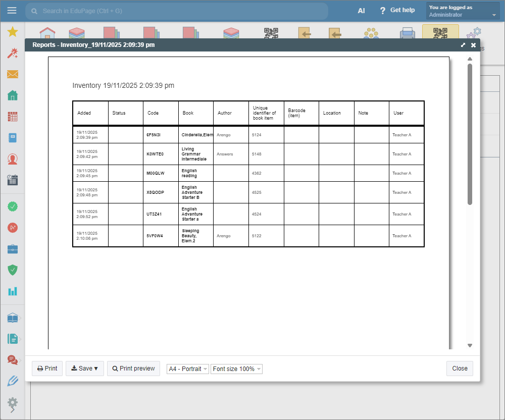Click the green shield icon in sidebar

(13, 270)
